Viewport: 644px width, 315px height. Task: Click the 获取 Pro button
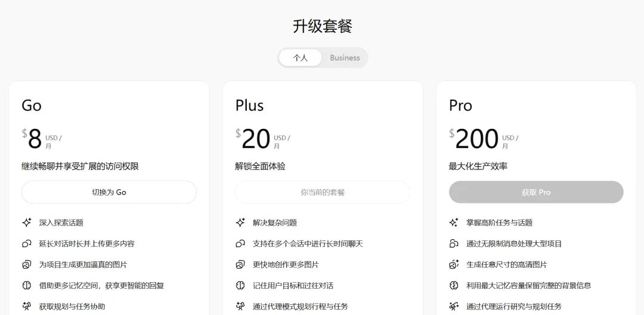coord(536,192)
